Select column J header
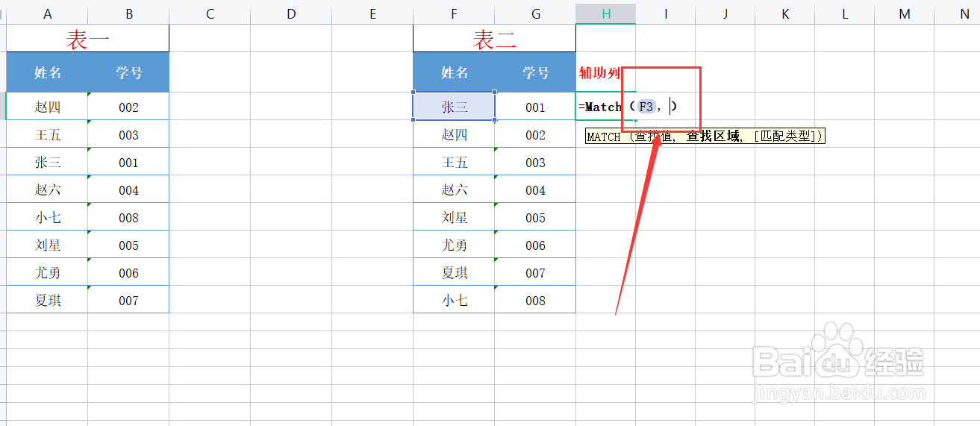This screenshot has width=980, height=426. (x=725, y=14)
